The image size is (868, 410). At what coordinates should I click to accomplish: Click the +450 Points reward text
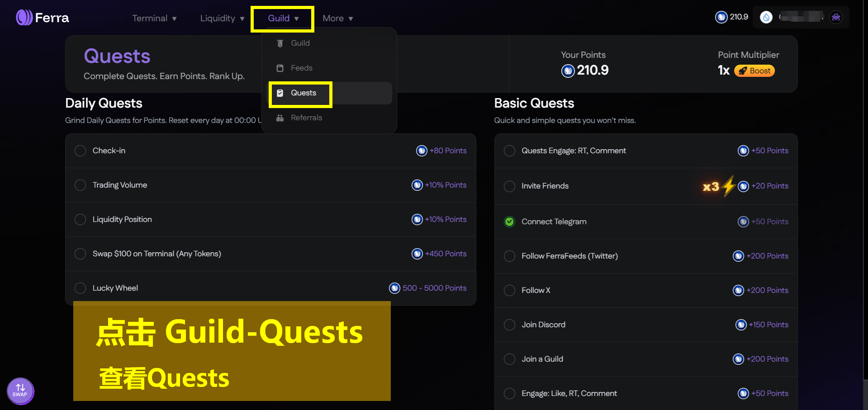pos(446,254)
